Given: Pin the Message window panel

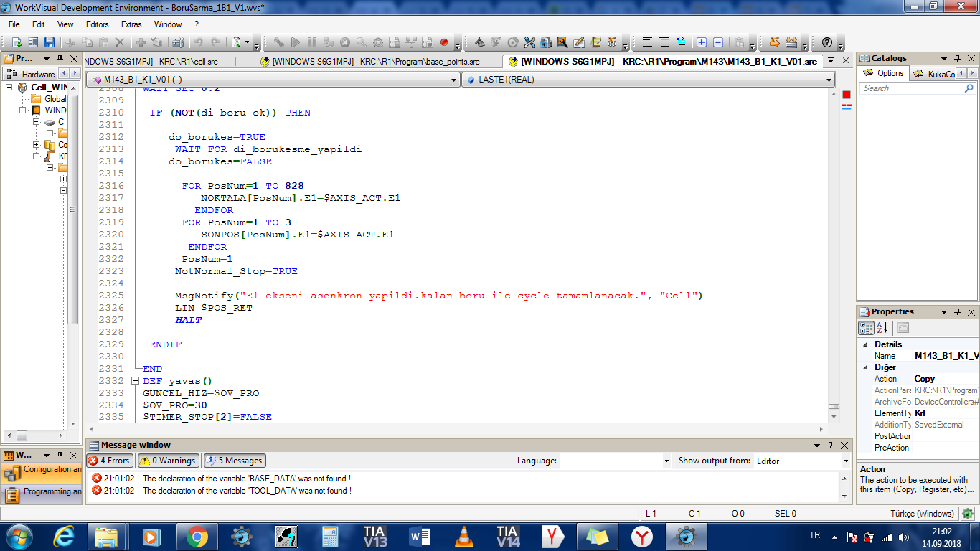Looking at the screenshot, I should coord(831,445).
